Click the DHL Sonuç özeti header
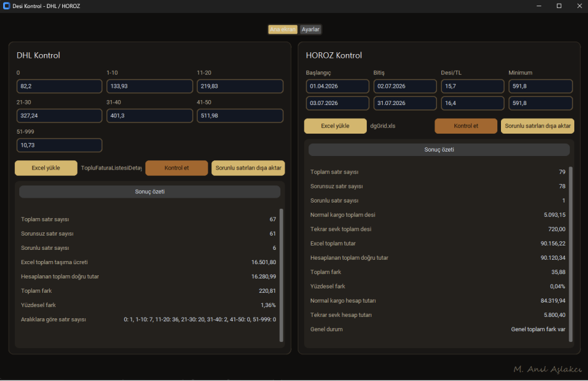 (x=150, y=191)
